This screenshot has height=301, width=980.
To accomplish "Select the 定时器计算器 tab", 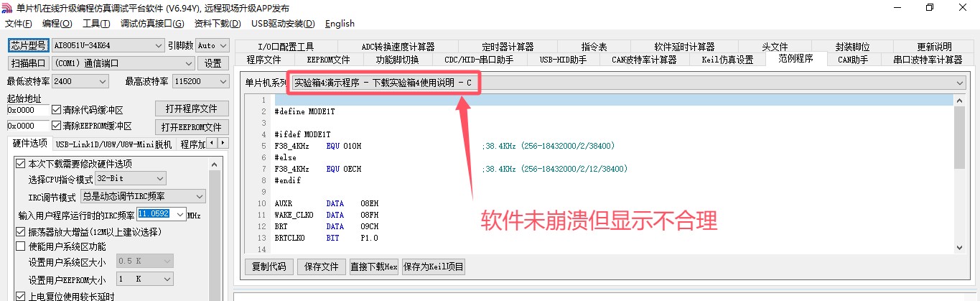I will point(508,47).
